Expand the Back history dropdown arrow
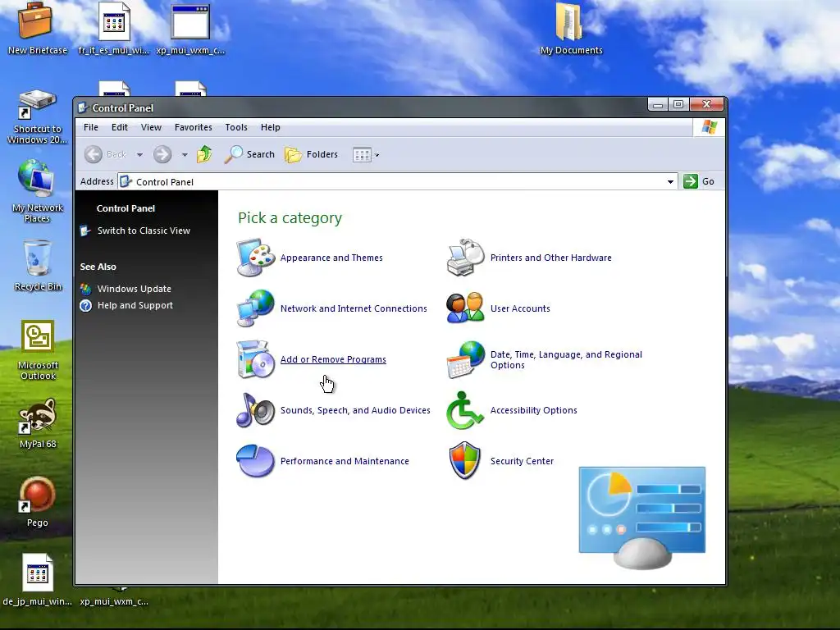Screen dimensions: 840x630 point(139,155)
